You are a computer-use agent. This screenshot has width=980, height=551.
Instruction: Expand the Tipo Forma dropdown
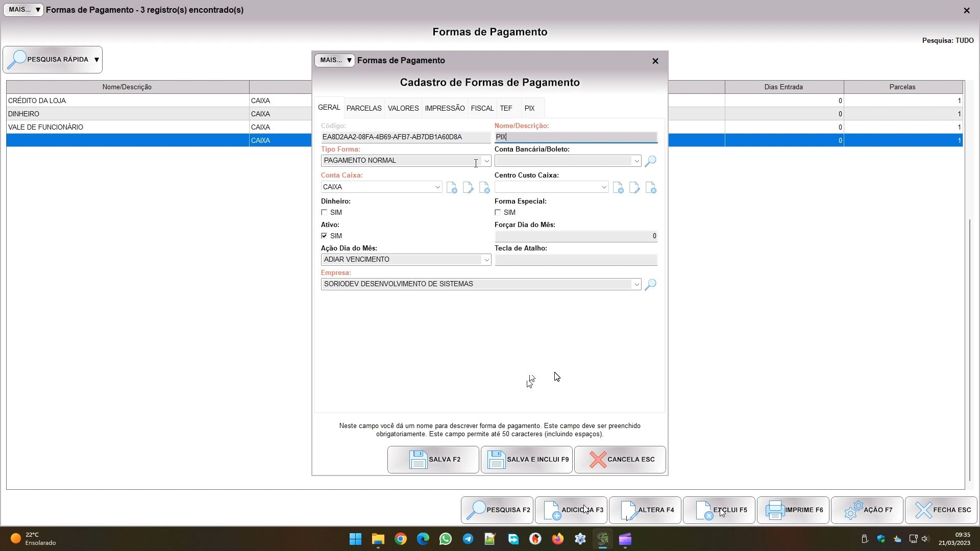click(x=486, y=161)
